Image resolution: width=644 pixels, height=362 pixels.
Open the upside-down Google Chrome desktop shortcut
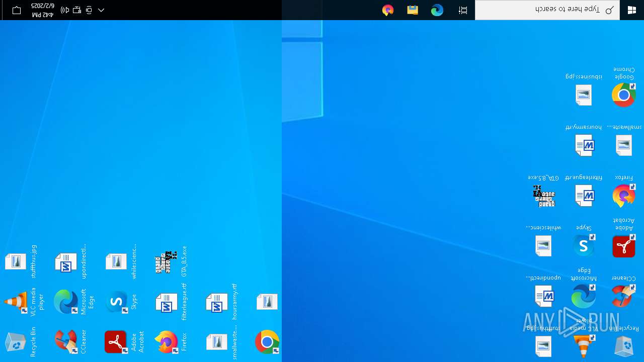[x=623, y=95]
